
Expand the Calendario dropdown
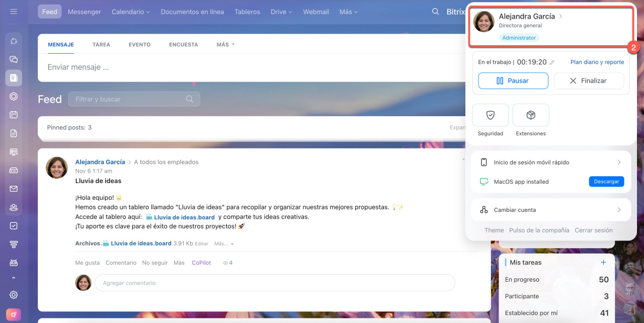130,12
